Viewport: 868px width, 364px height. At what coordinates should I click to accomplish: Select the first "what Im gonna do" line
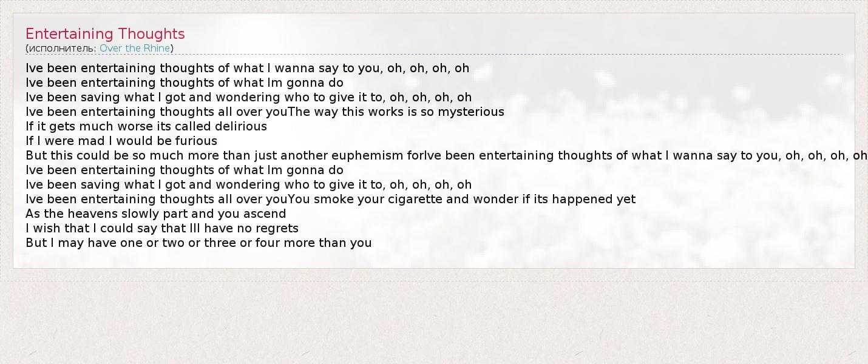coord(185,83)
